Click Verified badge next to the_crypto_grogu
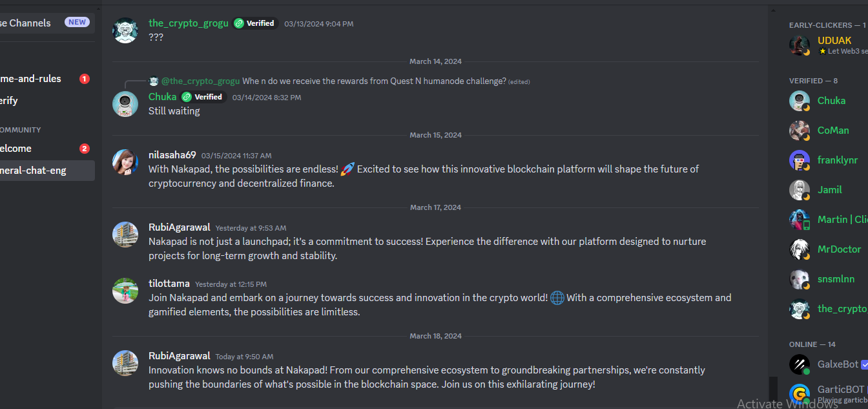The height and width of the screenshot is (409, 868). pyautogui.click(x=256, y=23)
